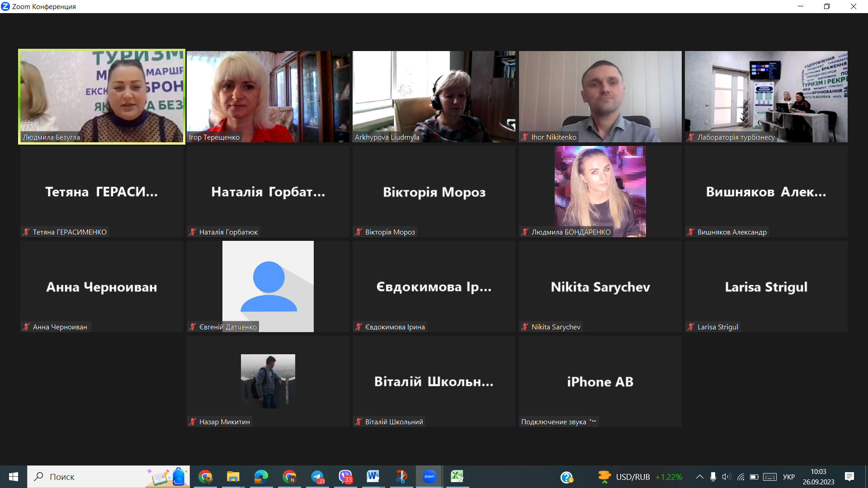Image resolution: width=868 pixels, height=488 pixels.
Task: Open File Explorer from taskbar
Action: pos(233,477)
